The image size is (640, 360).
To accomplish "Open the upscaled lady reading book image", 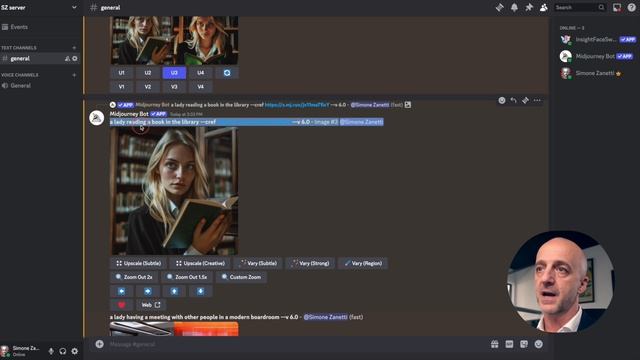I will (x=174, y=191).
